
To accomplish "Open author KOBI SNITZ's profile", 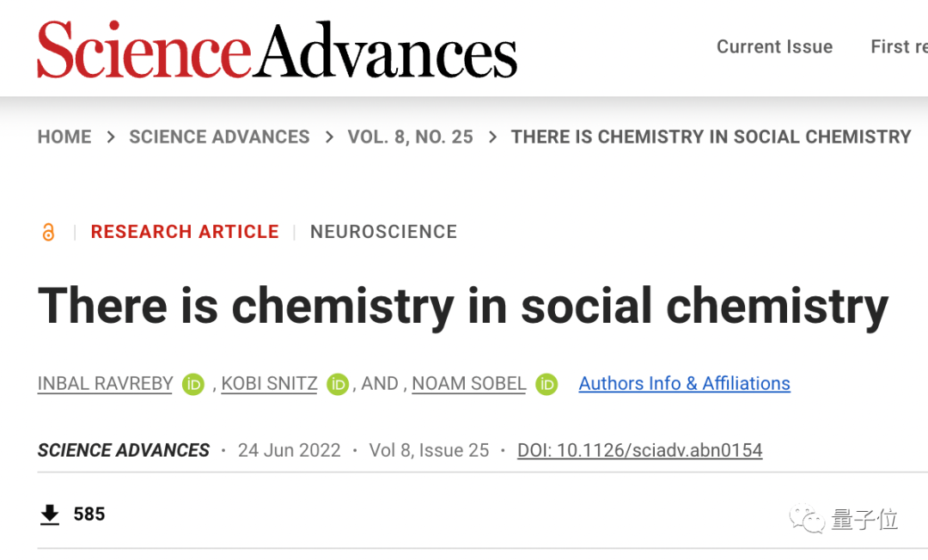I will (x=269, y=384).
